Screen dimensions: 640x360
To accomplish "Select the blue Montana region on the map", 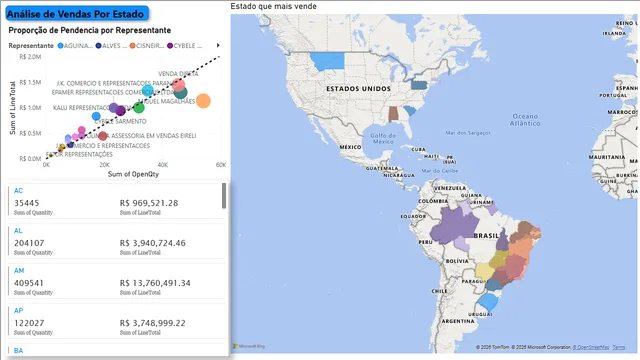I will 328,61.
